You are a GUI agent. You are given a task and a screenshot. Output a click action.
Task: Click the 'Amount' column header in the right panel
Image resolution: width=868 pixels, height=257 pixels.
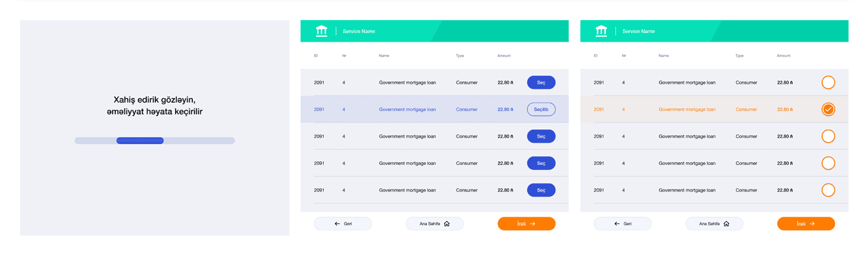click(x=784, y=56)
